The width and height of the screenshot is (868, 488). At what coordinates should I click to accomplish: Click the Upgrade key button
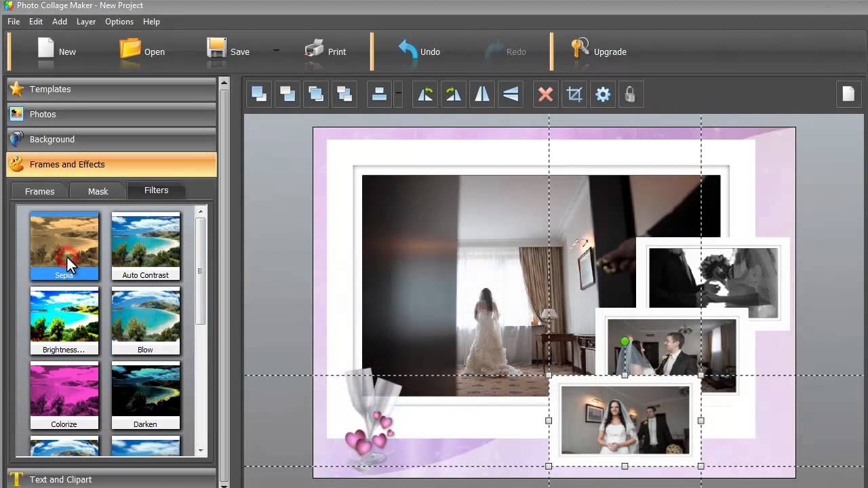click(598, 52)
